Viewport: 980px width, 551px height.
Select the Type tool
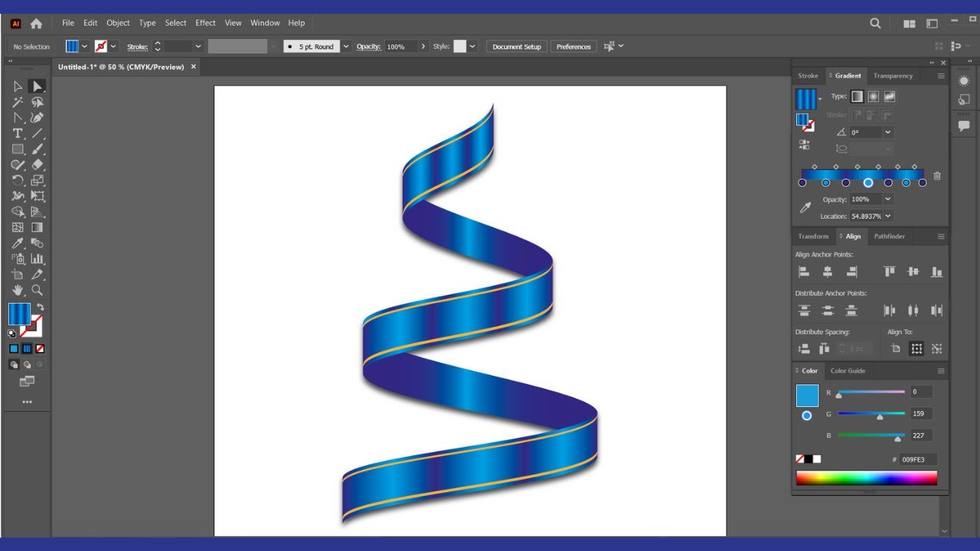tap(18, 133)
